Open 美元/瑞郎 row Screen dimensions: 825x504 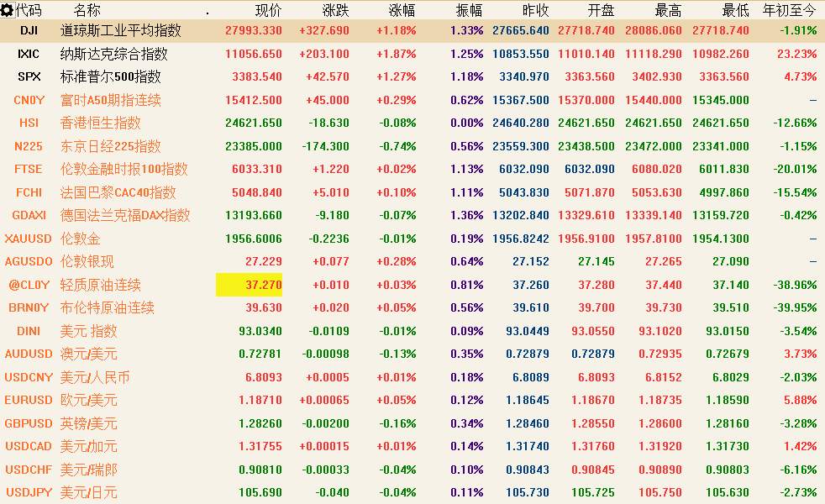click(88, 470)
